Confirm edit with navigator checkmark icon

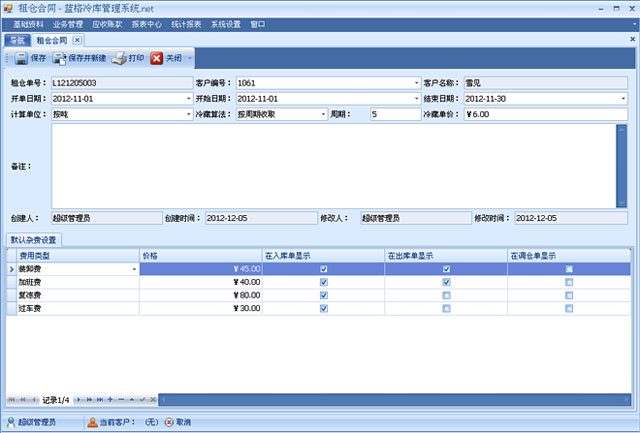(x=142, y=400)
